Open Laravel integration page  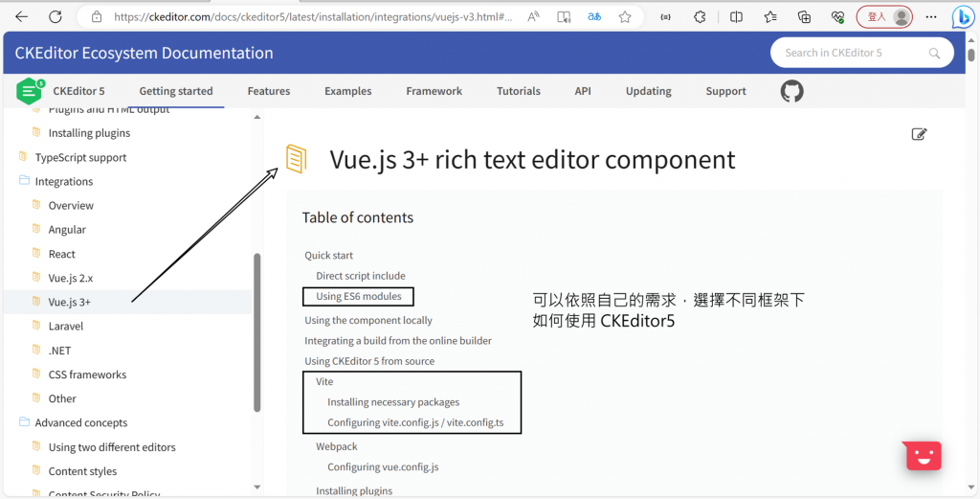(x=66, y=327)
